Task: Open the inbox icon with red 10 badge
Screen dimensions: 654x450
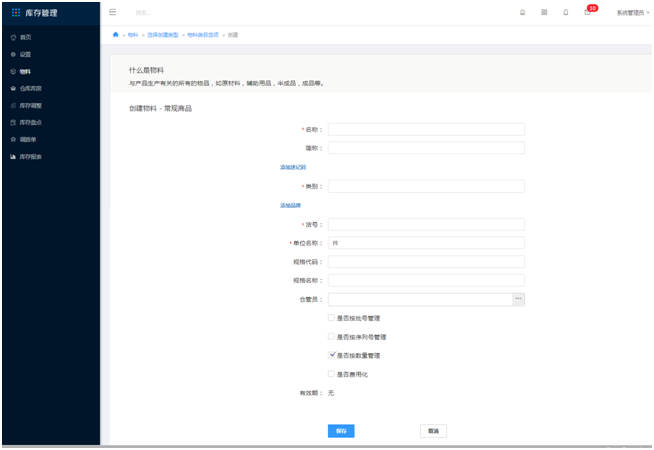Action: 588,12
